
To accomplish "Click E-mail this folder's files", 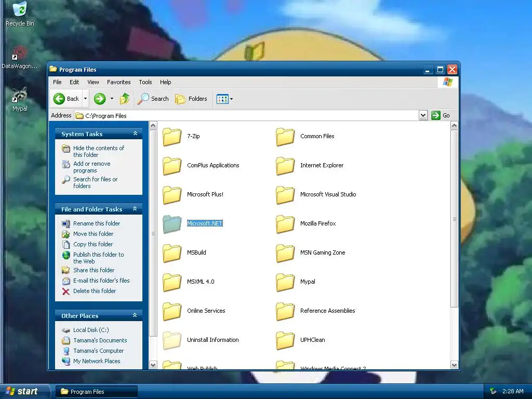I will 101,281.
